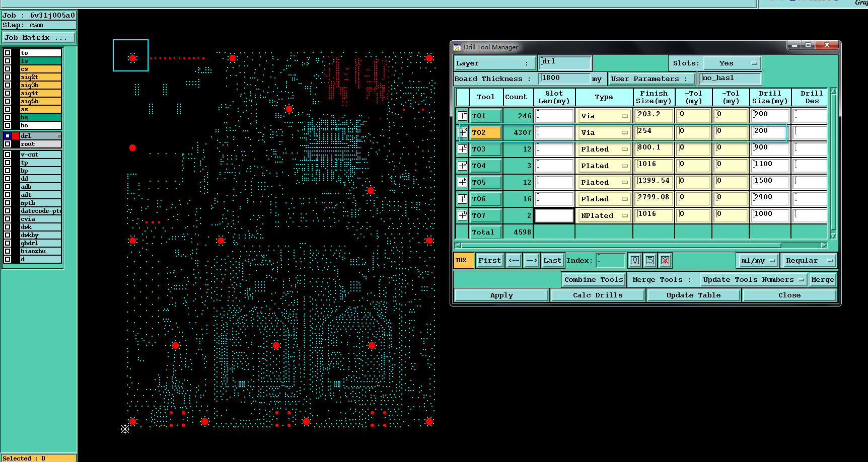Open the Slots Yes dropdown
Viewport: 868px width, 462px height.
[x=732, y=63]
